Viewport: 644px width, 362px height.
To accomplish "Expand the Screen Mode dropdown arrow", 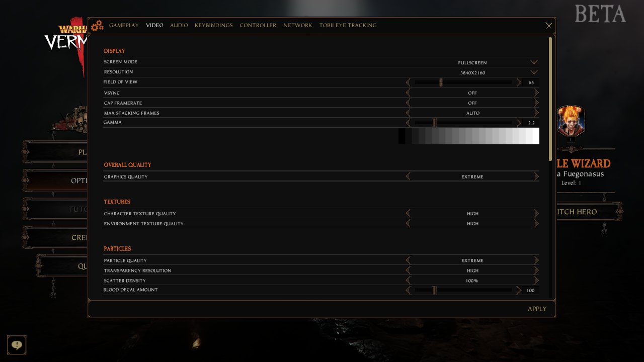I will [x=534, y=62].
